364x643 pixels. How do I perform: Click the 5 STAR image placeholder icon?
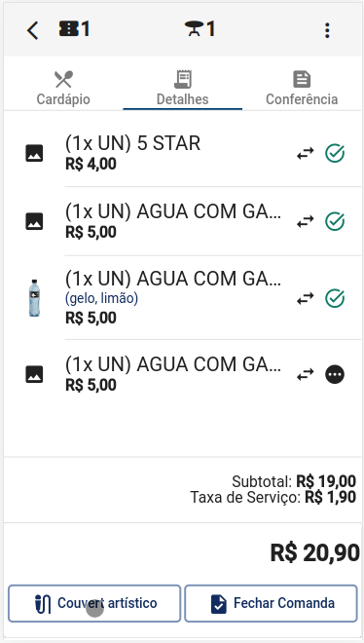34,153
